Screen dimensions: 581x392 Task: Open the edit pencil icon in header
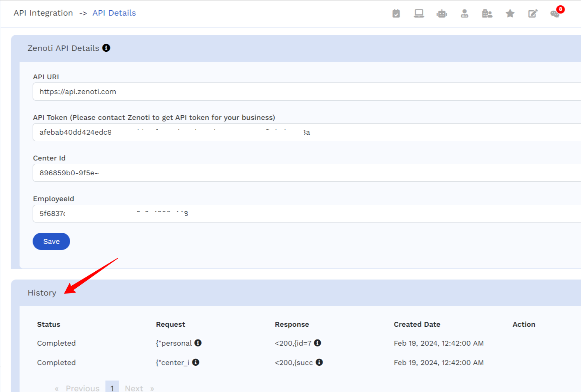click(x=533, y=14)
